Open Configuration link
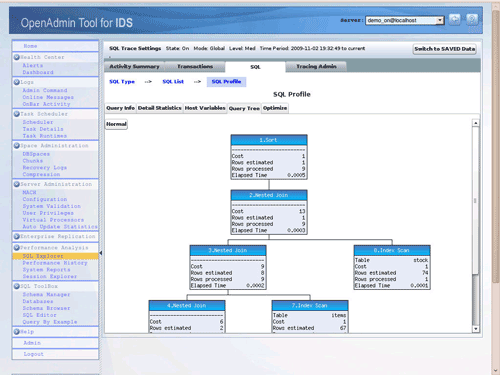 click(45, 199)
